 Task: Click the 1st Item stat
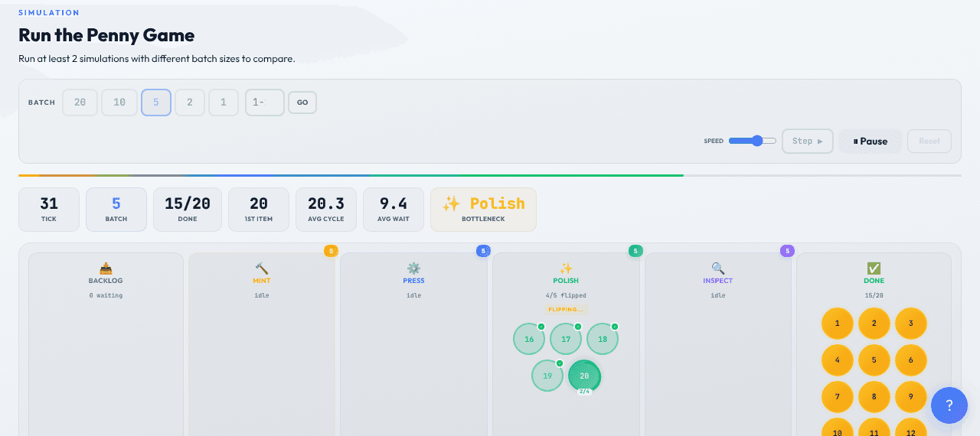coord(259,209)
